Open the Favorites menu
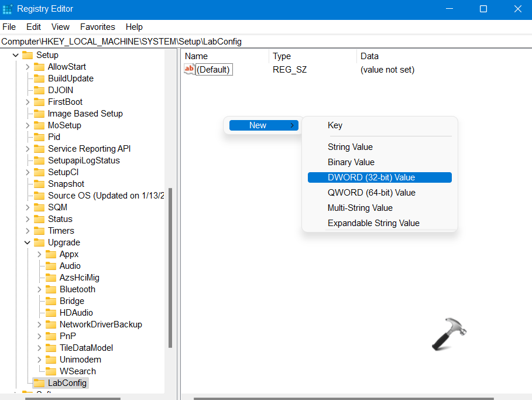This screenshot has width=532, height=400. click(98, 27)
